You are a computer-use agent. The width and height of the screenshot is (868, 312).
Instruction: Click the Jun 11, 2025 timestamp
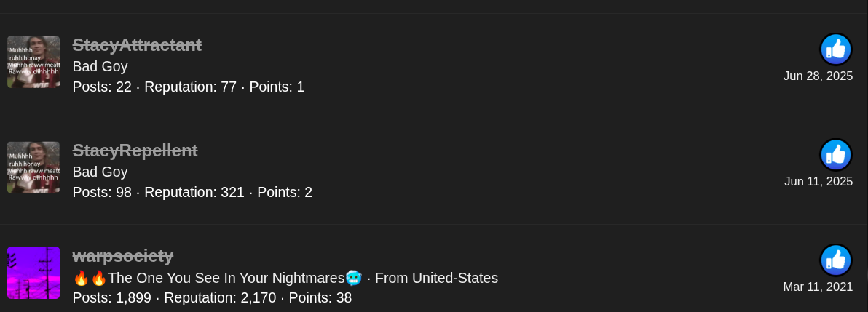[818, 181]
